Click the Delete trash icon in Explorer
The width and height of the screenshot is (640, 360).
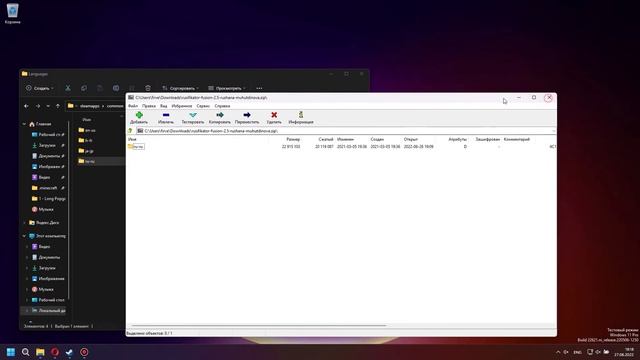click(x=148, y=88)
